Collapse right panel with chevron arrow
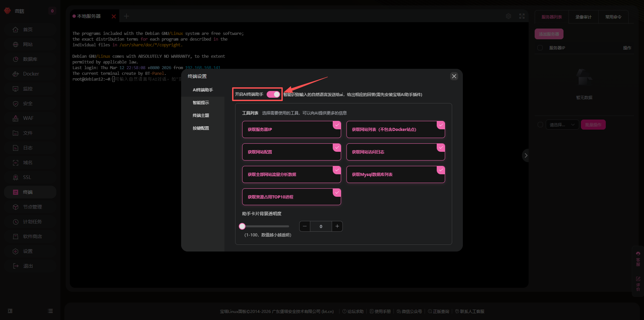 point(526,155)
